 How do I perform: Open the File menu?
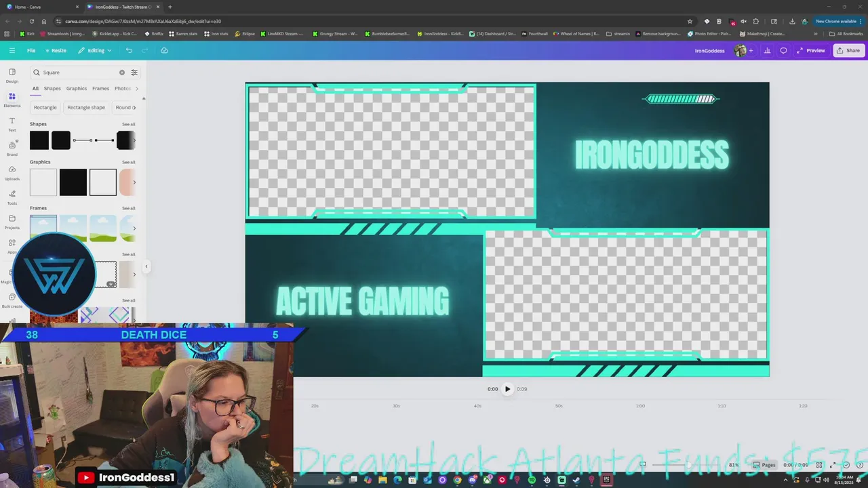point(31,50)
